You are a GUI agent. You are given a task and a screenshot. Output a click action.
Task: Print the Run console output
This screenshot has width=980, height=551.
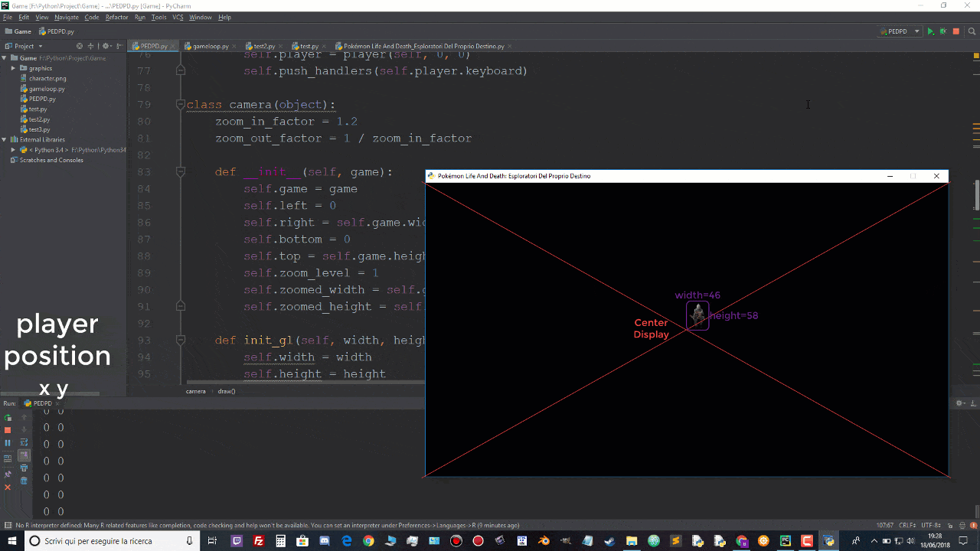[x=24, y=468]
